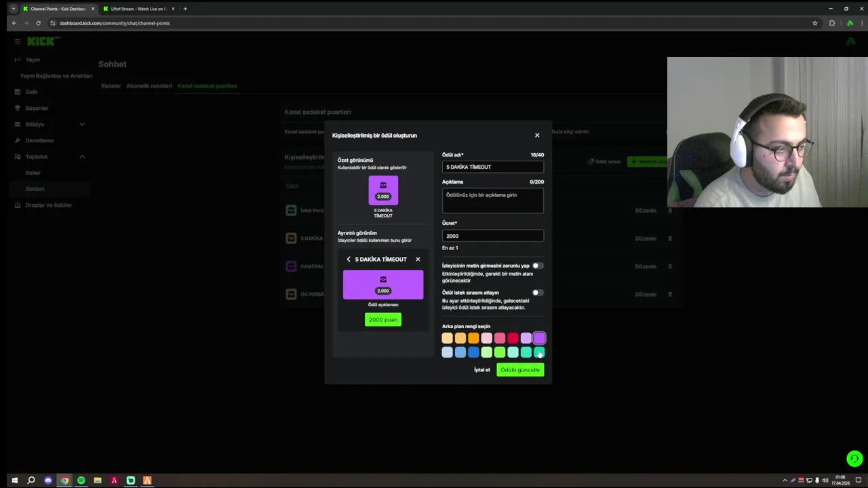Click the Açıklama description text area
The image size is (868, 488).
click(x=493, y=201)
